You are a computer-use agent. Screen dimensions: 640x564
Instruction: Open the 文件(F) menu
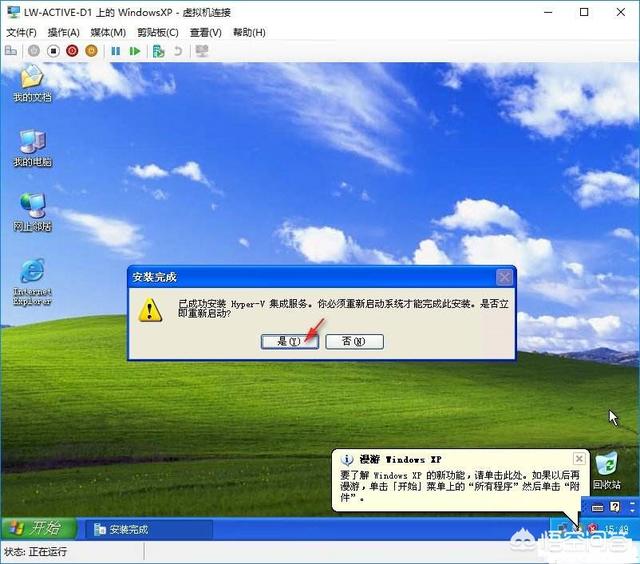click(x=21, y=32)
